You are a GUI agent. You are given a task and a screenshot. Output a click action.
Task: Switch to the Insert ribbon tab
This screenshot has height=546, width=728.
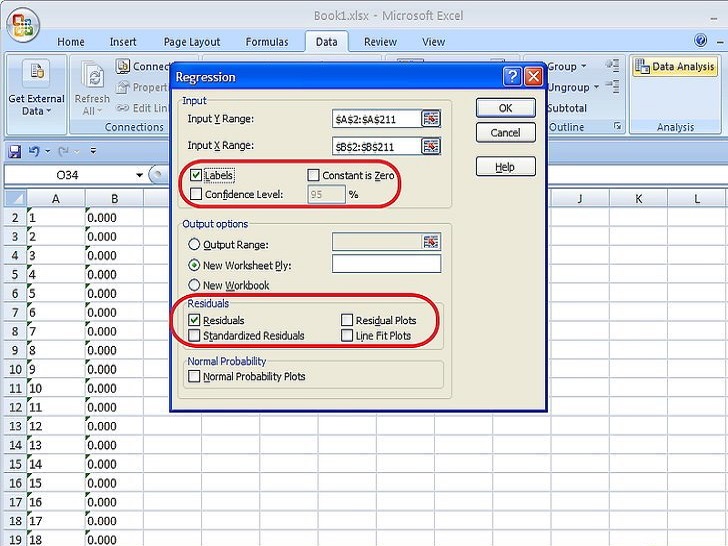[x=123, y=42]
